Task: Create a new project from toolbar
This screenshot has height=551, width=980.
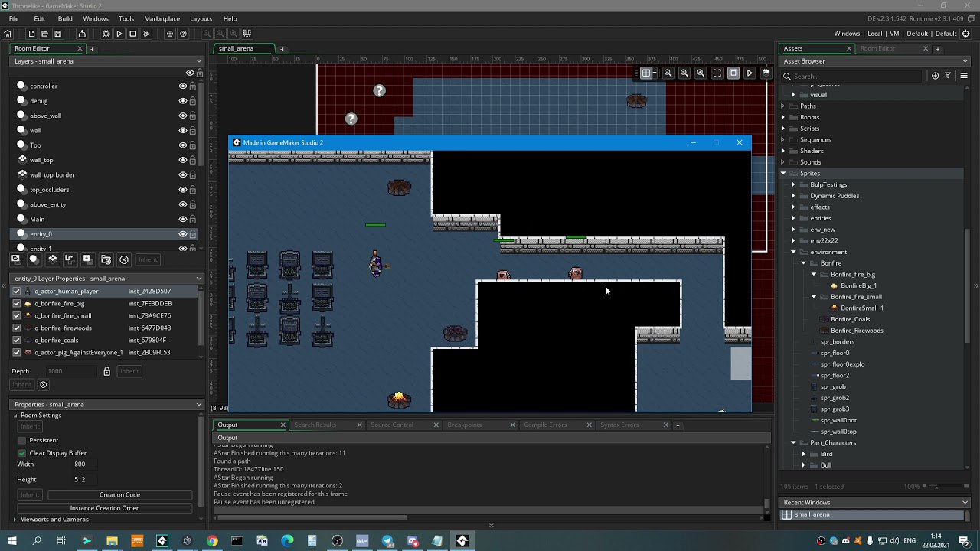Action: 31,34
